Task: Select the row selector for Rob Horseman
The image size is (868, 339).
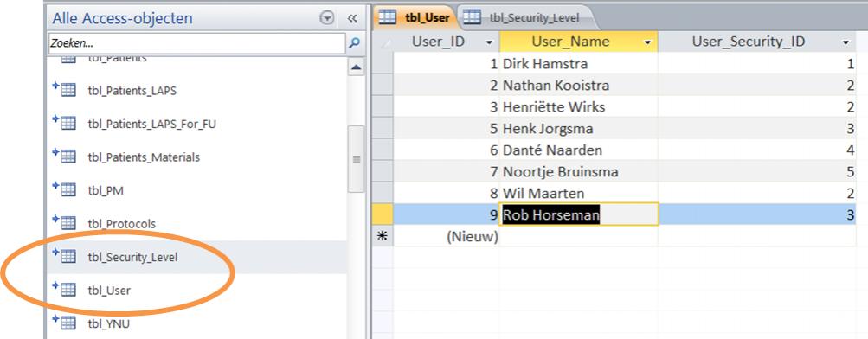Action: pyautogui.click(x=383, y=214)
